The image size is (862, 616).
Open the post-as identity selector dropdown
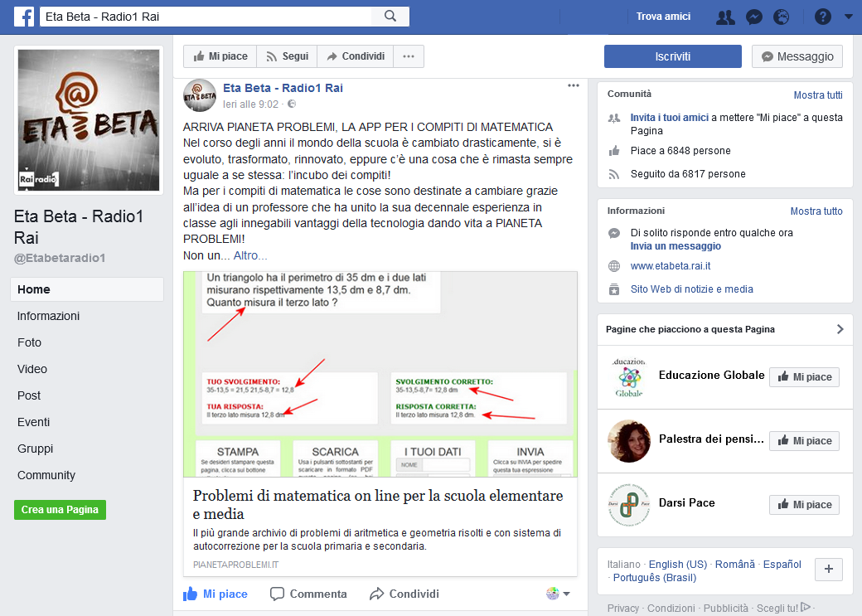[558, 594]
